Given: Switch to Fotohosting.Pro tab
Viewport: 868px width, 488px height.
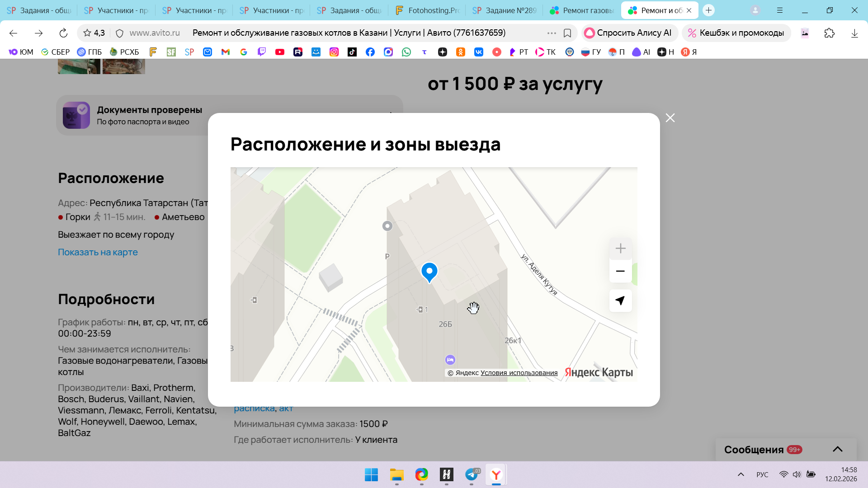Looking at the screenshot, I should [x=427, y=10].
